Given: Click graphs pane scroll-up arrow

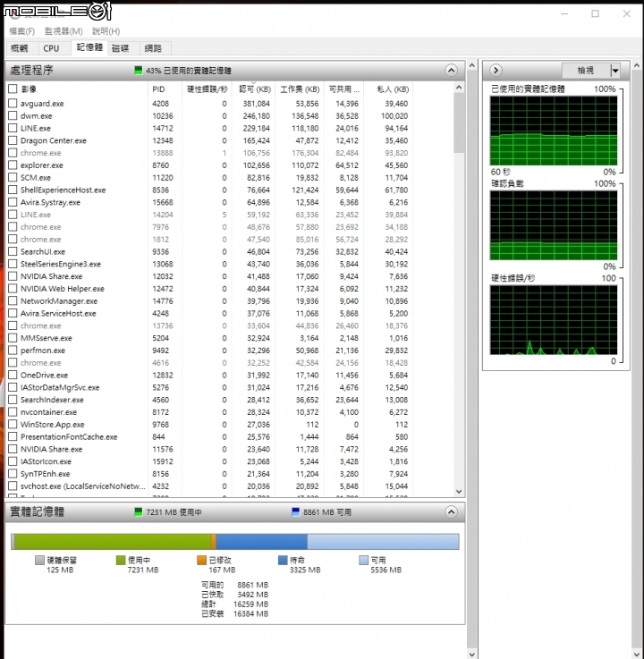Looking at the screenshot, I should pos(637,65).
